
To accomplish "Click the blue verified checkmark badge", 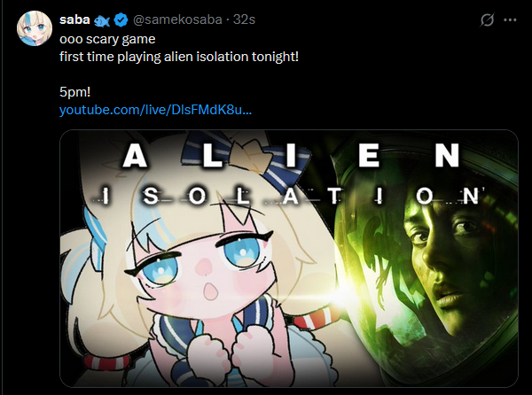I will 121,20.
